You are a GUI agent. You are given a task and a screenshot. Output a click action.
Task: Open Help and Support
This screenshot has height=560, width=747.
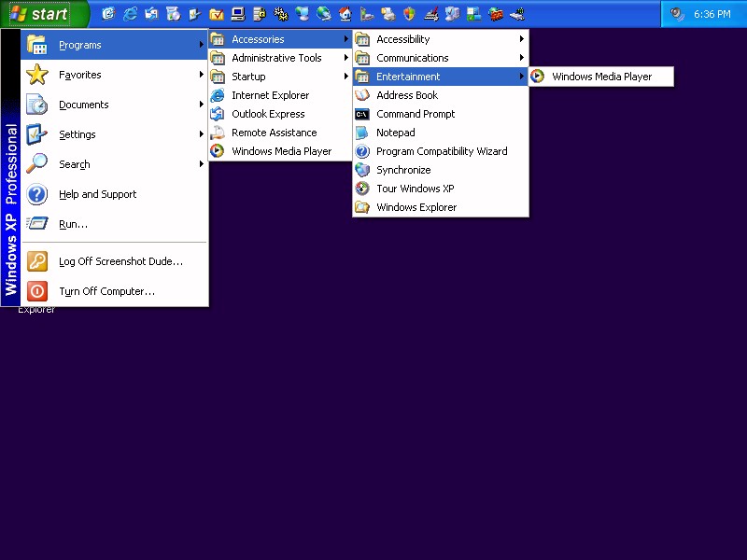97,194
